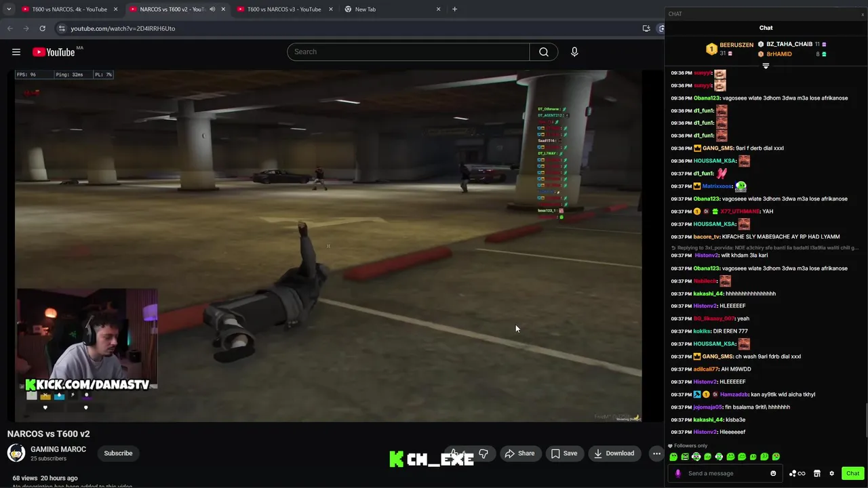
Task: Click the YouTube search magnifier button
Action: pos(544,52)
